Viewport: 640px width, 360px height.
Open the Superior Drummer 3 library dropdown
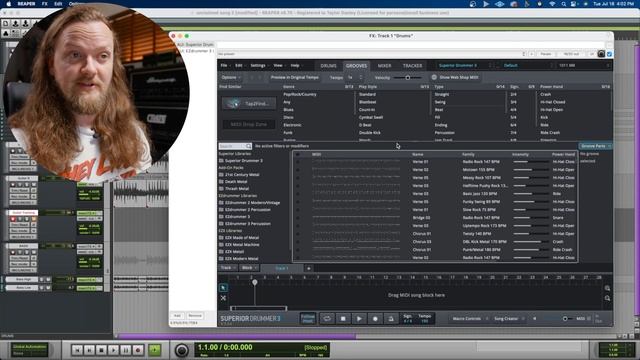click(465, 65)
